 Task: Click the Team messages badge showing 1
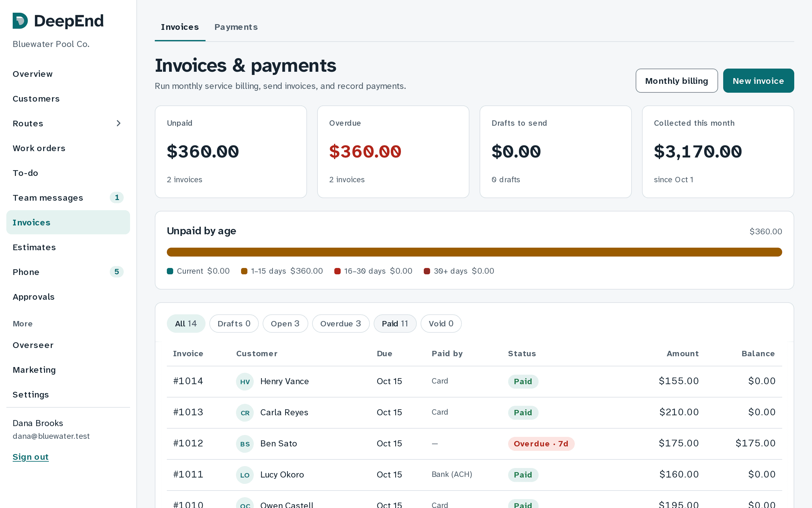[117, 197]
